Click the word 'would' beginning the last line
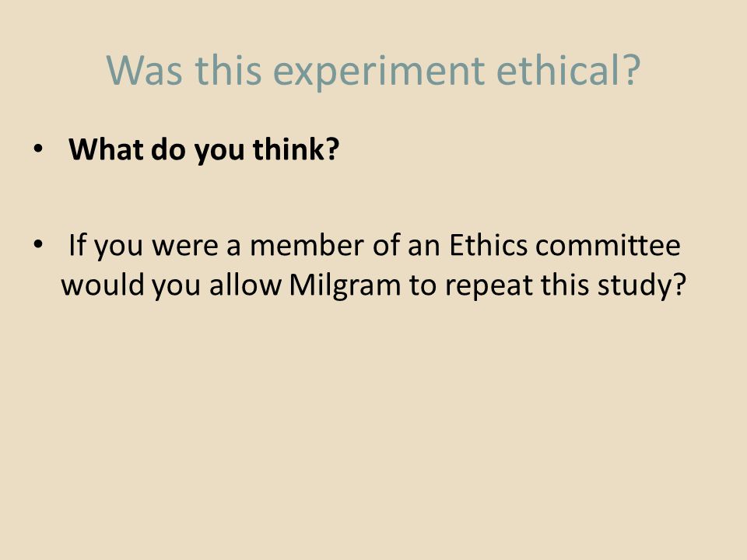The width and height of the screenshot is (747, 560). pyautogui.click(x=103, y=285)
